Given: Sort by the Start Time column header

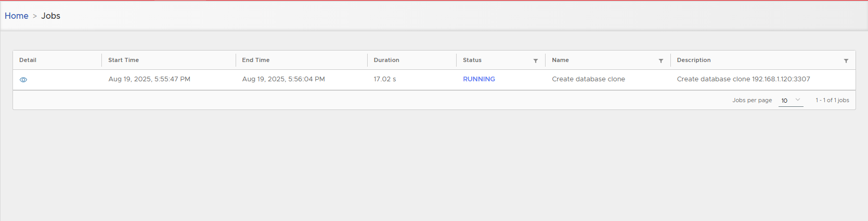Looking at the screenshot, I should tap(123, 60).
